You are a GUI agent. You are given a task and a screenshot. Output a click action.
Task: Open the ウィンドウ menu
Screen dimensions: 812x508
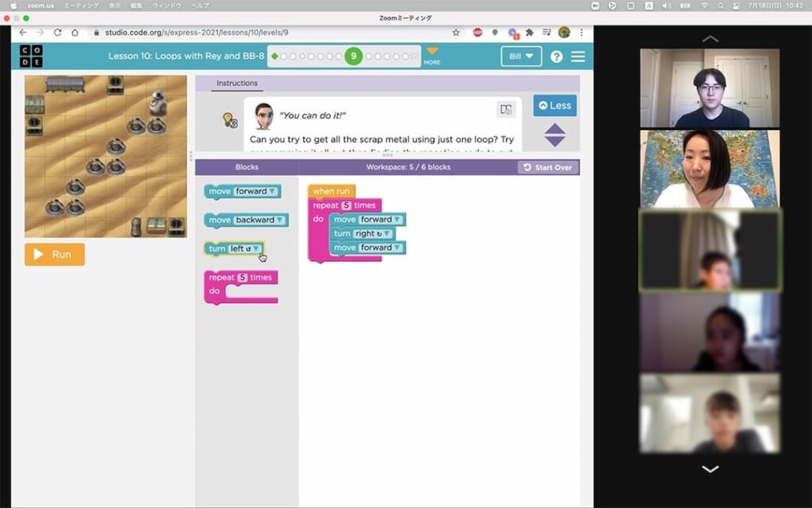coord(167,6)
